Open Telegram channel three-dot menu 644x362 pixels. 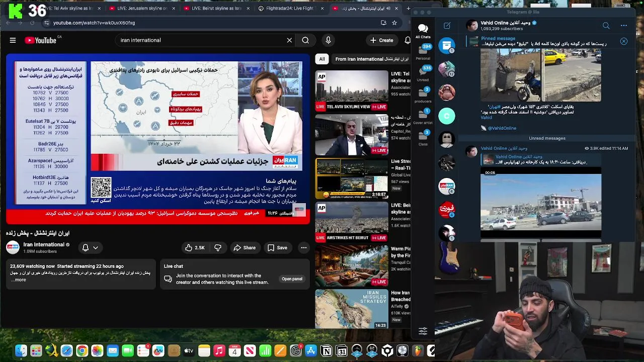pos(624,26)
